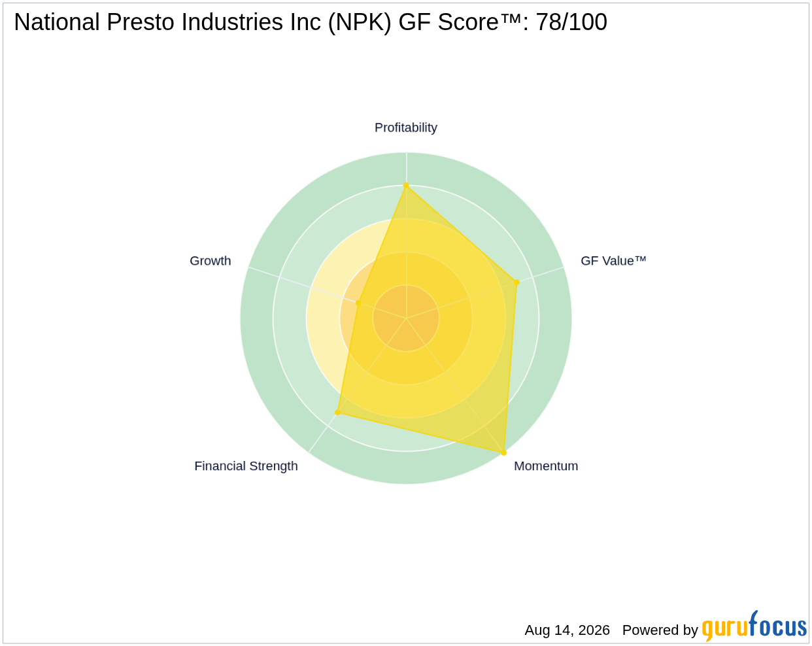Click the Growth axis label
This screenshot has height=646, width=812.
tap(211, 261)
